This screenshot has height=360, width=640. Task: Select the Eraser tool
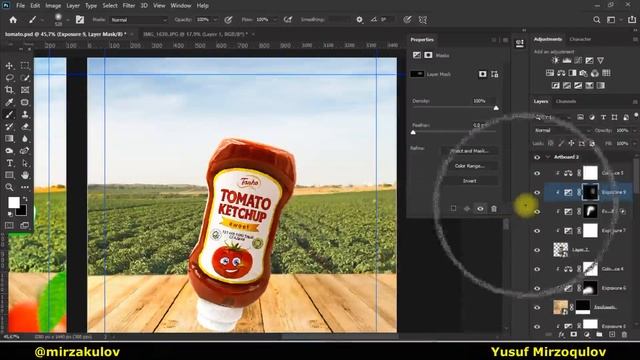point(25,127)
